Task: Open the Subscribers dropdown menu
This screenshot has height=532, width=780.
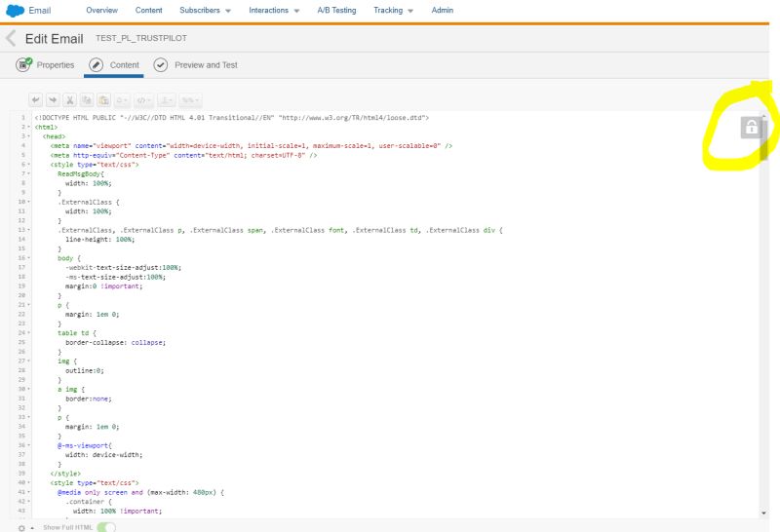Action: tap(205, 11)
